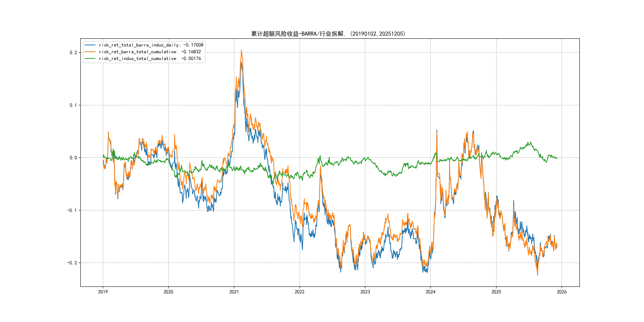Screen dimensions: 644x322
Task: Select the risk_ret_barra_total_cumulative legend label
Action: (150, 52)
